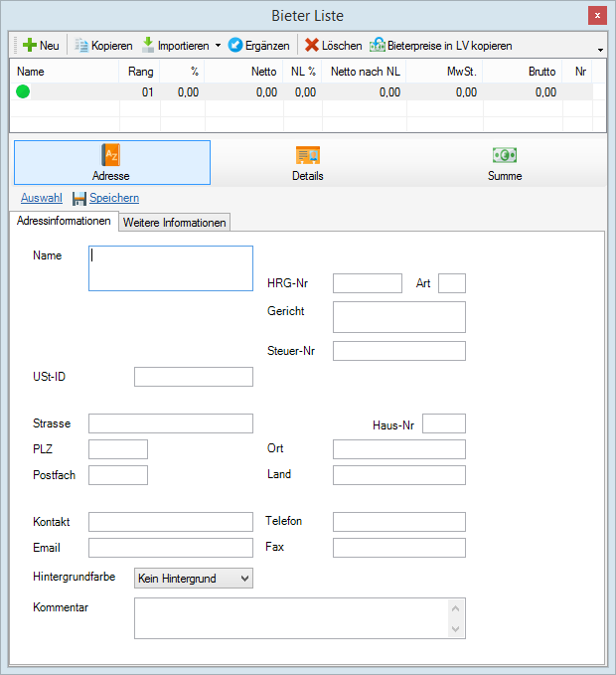
Task: Click the Importieren download icon
Action: [x=148, y=45]
